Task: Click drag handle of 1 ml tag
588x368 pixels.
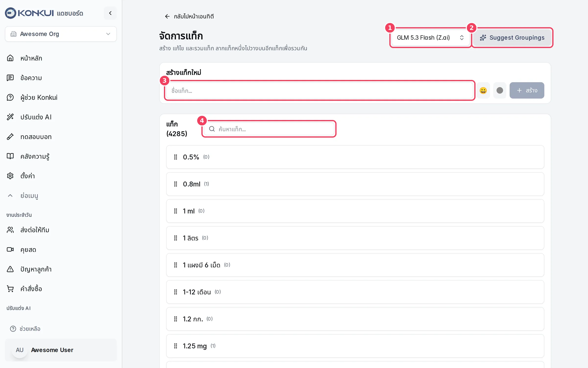Action: tap(175, 211)
